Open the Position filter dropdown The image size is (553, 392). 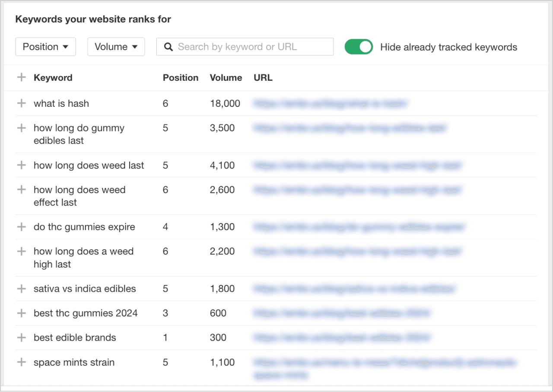tap(45, 47)
